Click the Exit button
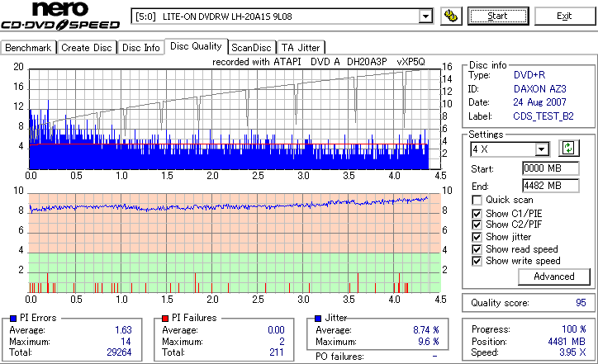Image resolution: width=598 pixels, height=364 pixels. coord(564,16)
